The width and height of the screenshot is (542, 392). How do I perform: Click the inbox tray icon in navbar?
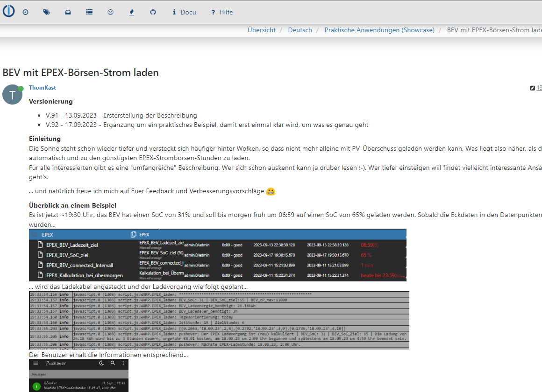click(x=68, y=12)
